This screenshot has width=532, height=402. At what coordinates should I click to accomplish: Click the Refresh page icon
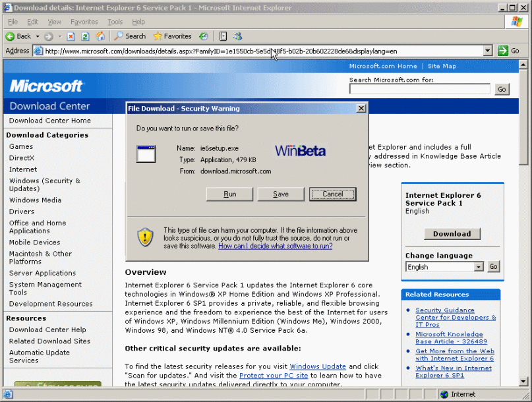click(85, 36)
